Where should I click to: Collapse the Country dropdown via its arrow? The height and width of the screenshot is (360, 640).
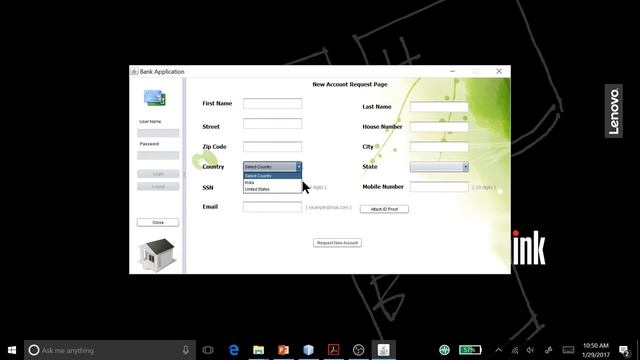coord(299,167)
